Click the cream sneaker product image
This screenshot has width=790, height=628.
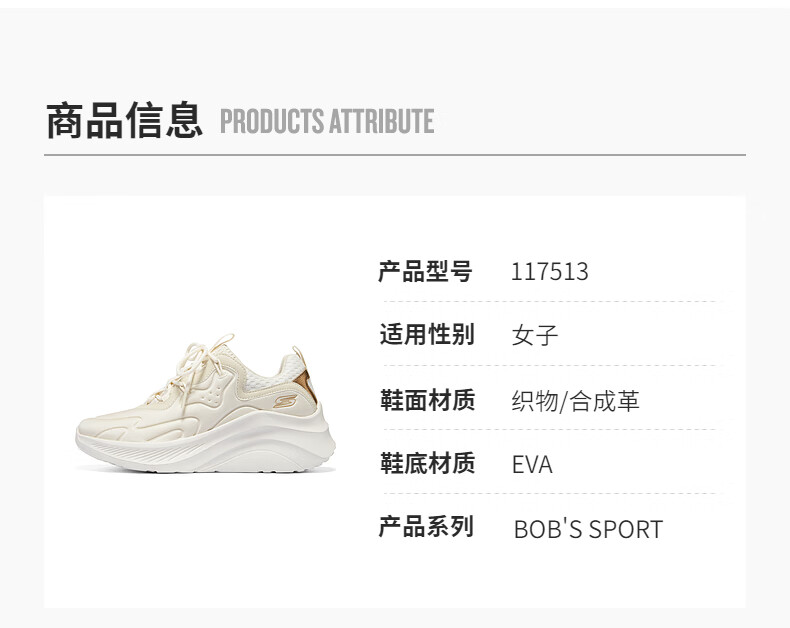pos(206,403)
